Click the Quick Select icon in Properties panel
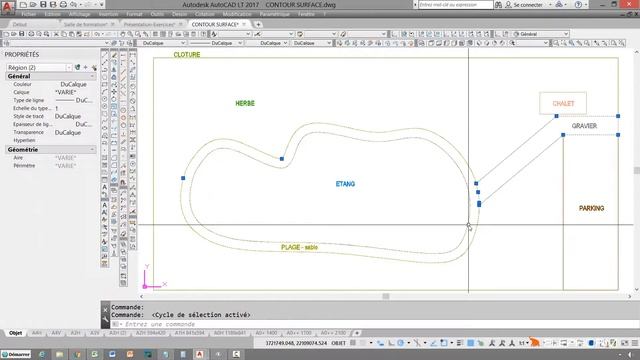Viewport: 640px width, 360px height. coord(94,67)
